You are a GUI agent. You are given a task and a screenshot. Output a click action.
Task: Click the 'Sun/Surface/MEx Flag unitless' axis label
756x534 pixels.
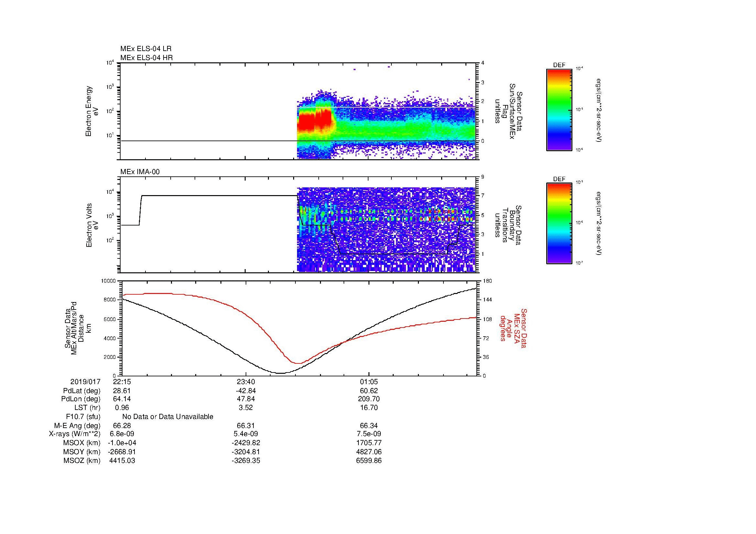tap(508, 111)
